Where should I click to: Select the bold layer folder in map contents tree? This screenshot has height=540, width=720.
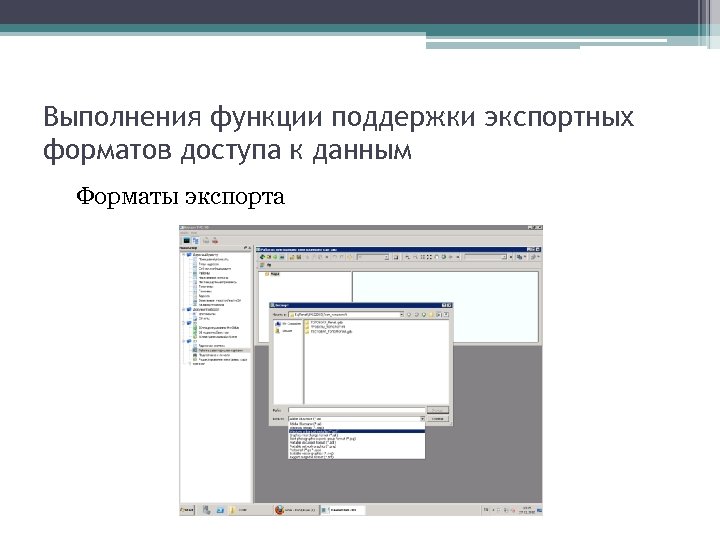tap(273, 274)
